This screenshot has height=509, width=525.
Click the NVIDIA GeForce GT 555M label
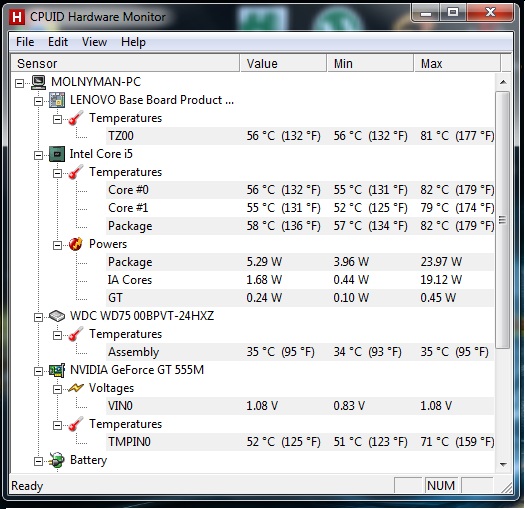(x=137, y=370)
